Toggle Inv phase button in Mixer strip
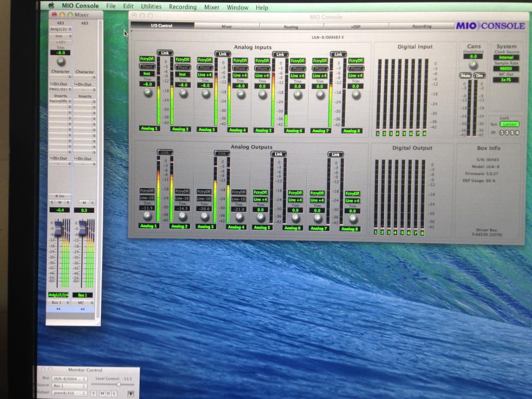The width and height of the screenshot is (532, 399). pos(60,196)
